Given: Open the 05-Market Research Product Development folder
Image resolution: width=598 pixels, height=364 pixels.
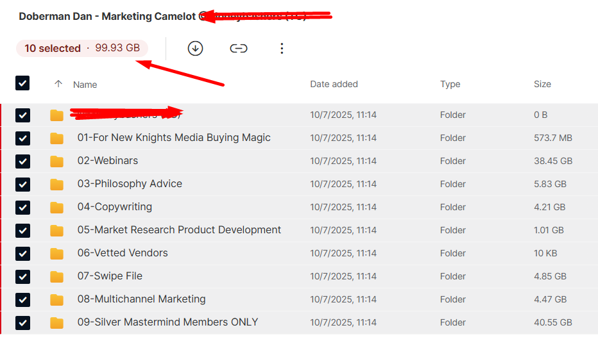Looking at the screenshot, I should tap(179, 230).
